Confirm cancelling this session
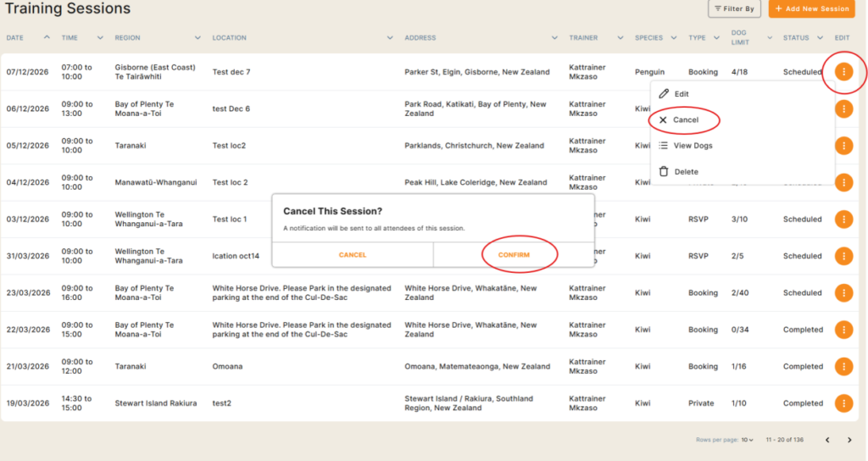868x461 pixels. [514, 254]
